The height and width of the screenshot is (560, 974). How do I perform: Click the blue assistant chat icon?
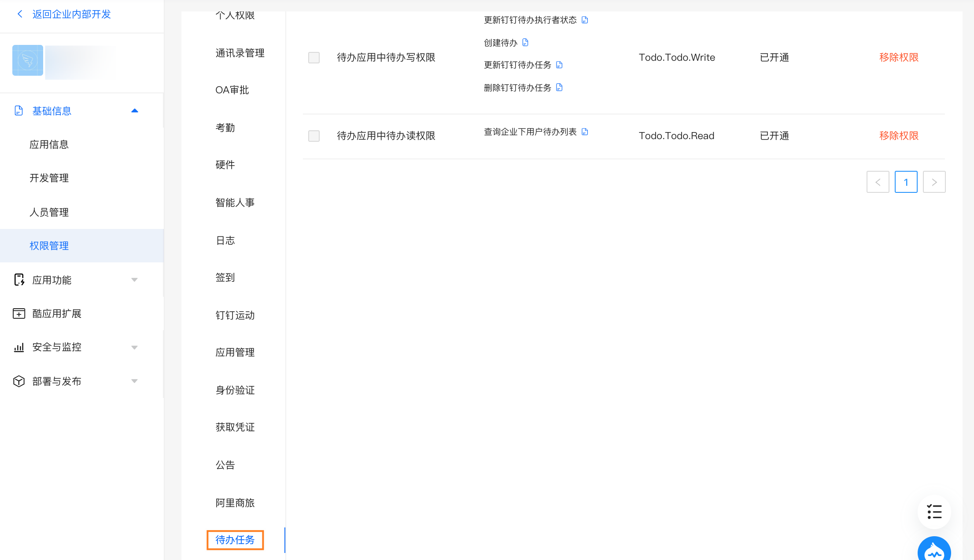[934, 550]
